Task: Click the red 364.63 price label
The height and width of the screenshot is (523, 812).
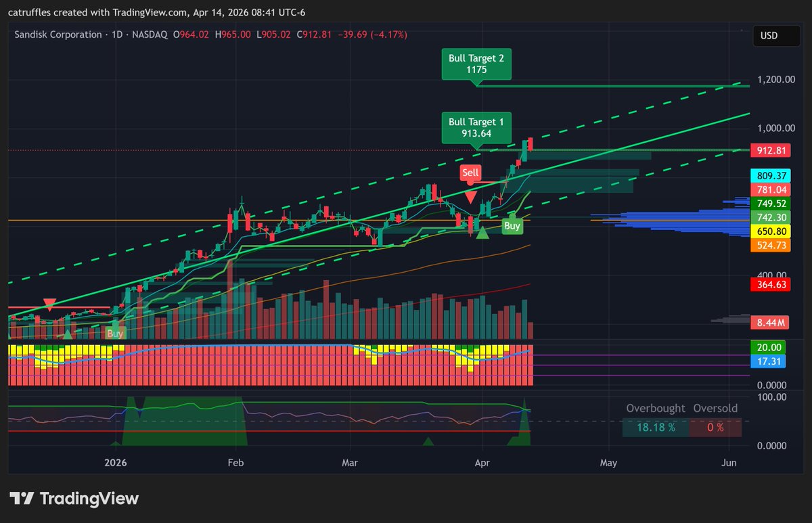Action: click(x=771, y=285)
